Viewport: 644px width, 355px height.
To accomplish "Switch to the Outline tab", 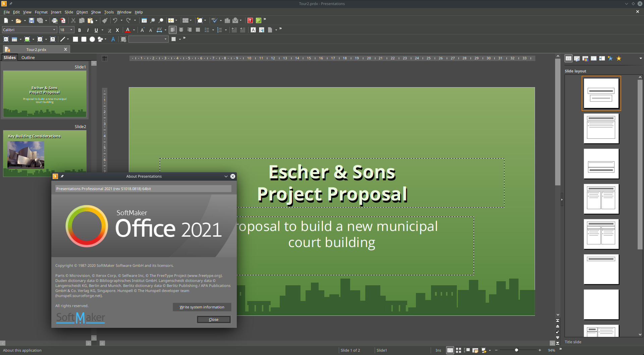I will pyautogui.click(x=28, y=58).
